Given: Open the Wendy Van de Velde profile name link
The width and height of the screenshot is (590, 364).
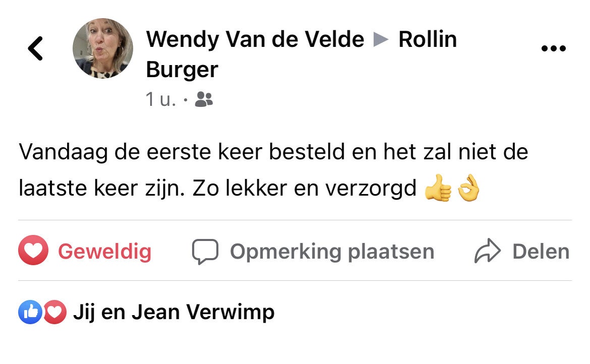Looking at the screenshot, I should pos(255,39).
